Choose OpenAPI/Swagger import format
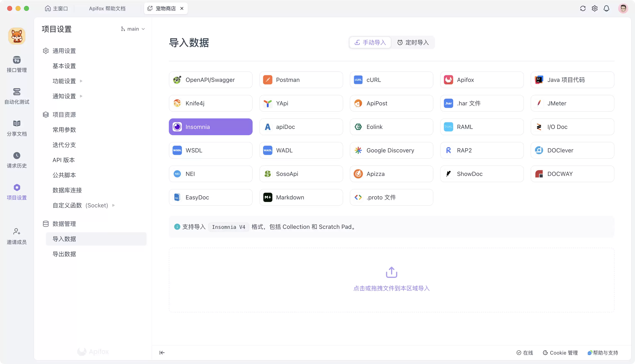The image size is (635, 364). pos(210,80)
